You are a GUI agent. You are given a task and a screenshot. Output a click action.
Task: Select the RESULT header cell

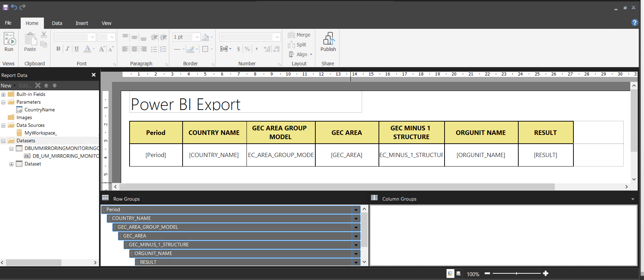tap(546, 132)
